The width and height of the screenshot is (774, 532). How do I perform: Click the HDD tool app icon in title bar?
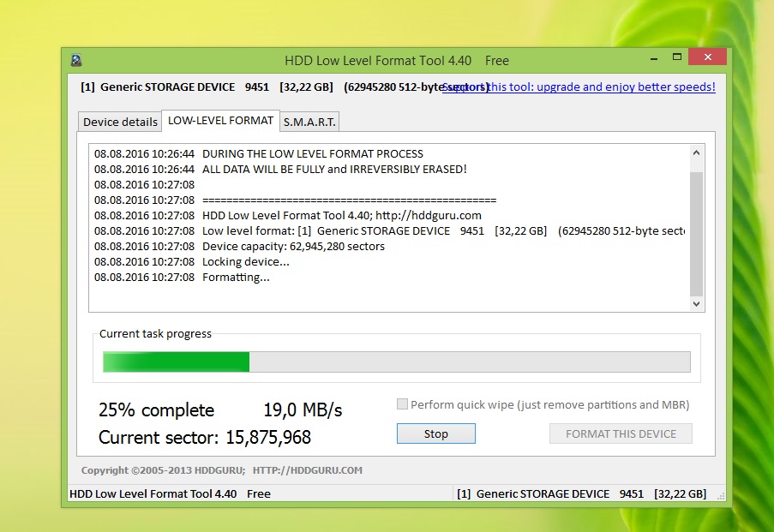coord(76,60)
